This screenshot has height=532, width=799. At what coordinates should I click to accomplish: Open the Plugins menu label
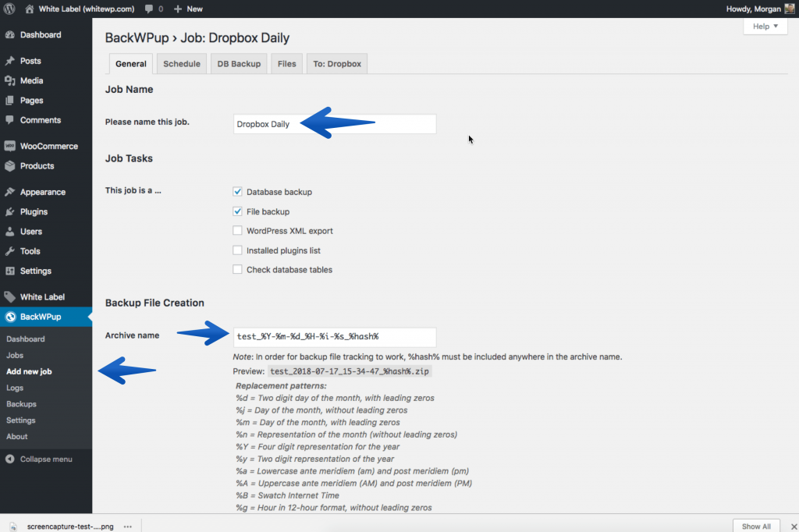(x=34, y=212)
